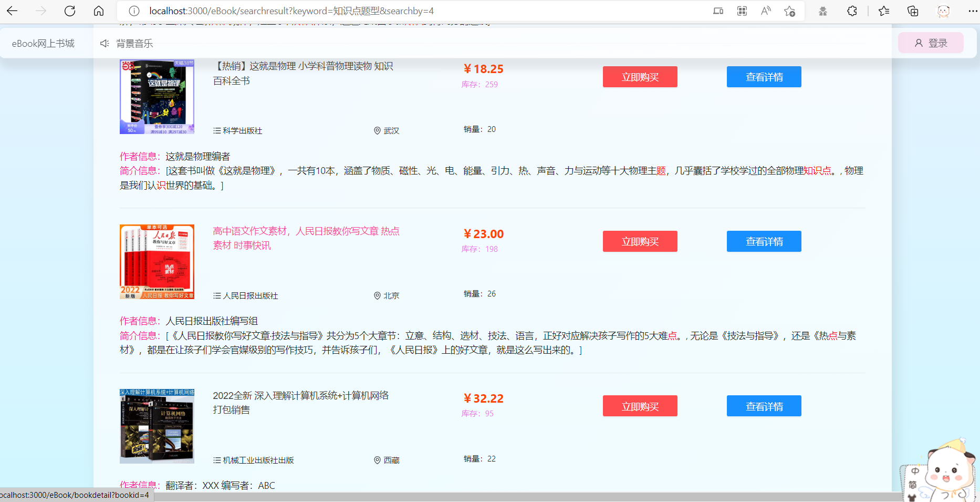Go to the browser home page
980x502 pixels.
pos(99,11)
